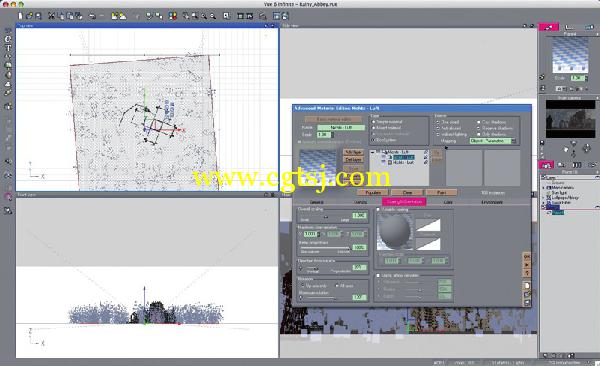Image resolution: width=600 pixels, height=366 pixels.
Task: Open the Mapping dropdown in material editor
Action: tap(493, 141)
